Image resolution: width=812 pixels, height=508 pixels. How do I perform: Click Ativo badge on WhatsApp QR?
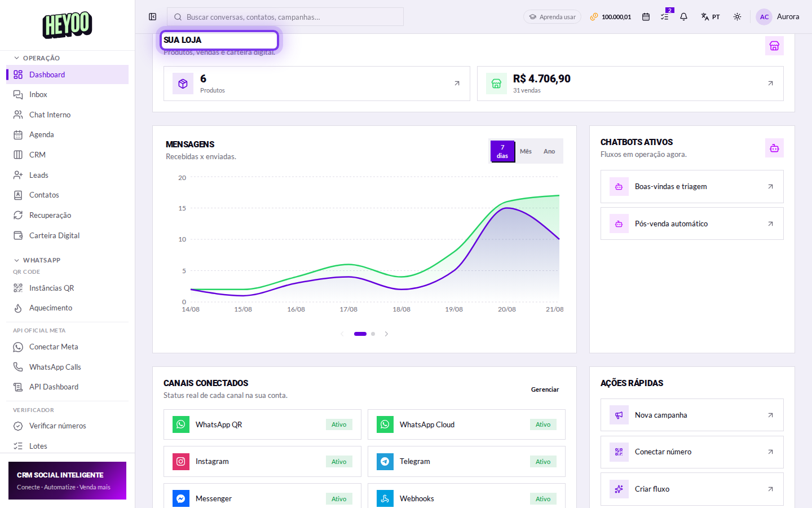[x=339, y=424]
